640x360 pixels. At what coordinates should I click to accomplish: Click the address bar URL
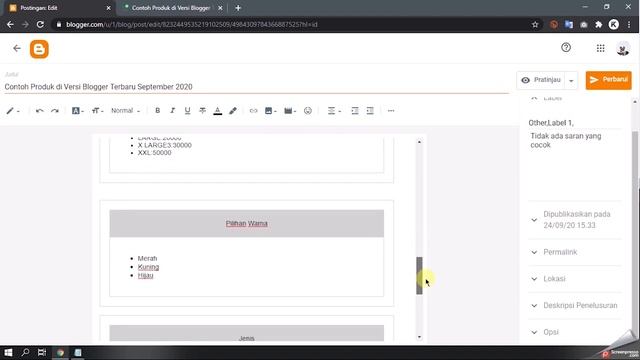click(x=192, y=24)
